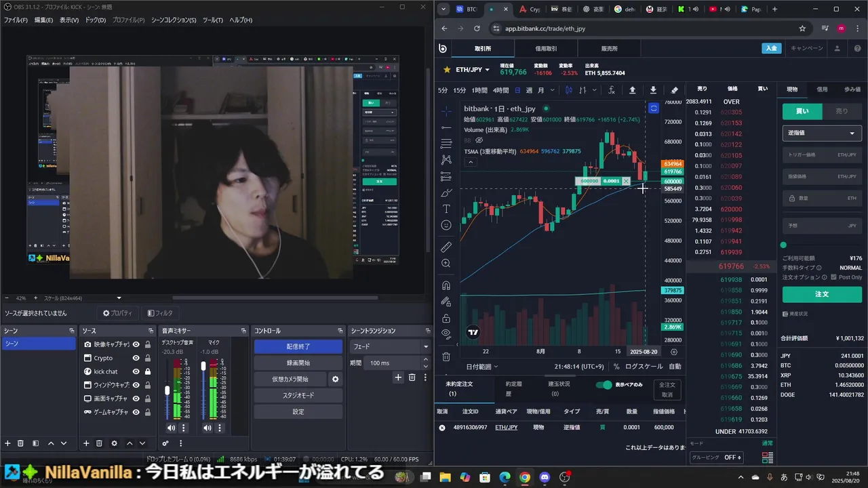868x488 pixels.
Task: Open マイク three-dot options menu
Action: point(220,428)
